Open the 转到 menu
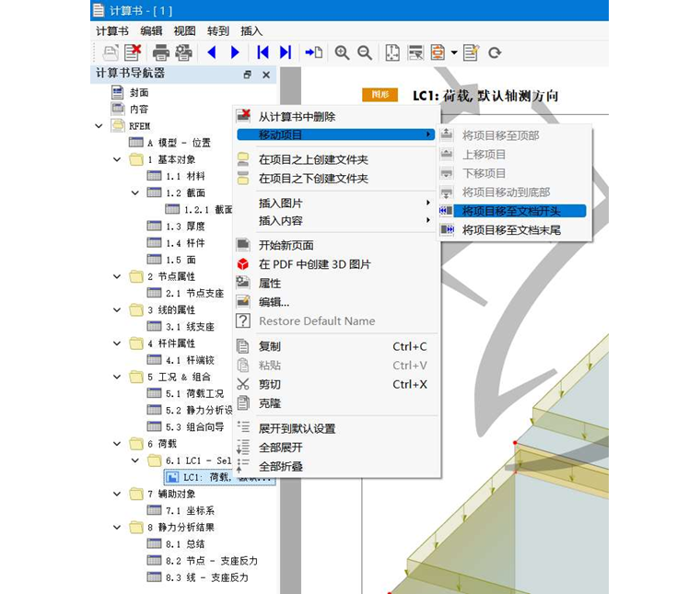Image resolution: width=700 pixels, height=594 pixels. tap(218, 30)
